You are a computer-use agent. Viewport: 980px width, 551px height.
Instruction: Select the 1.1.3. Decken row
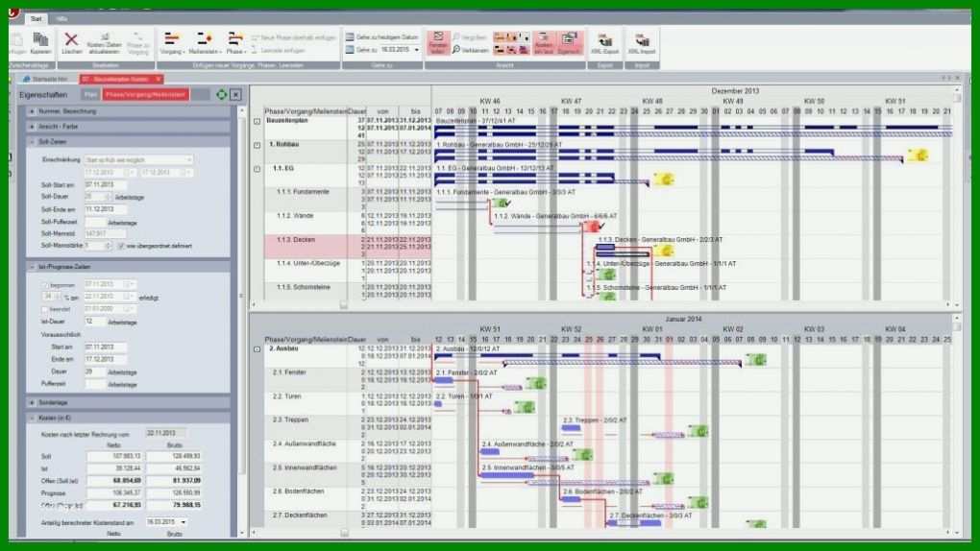348,247
